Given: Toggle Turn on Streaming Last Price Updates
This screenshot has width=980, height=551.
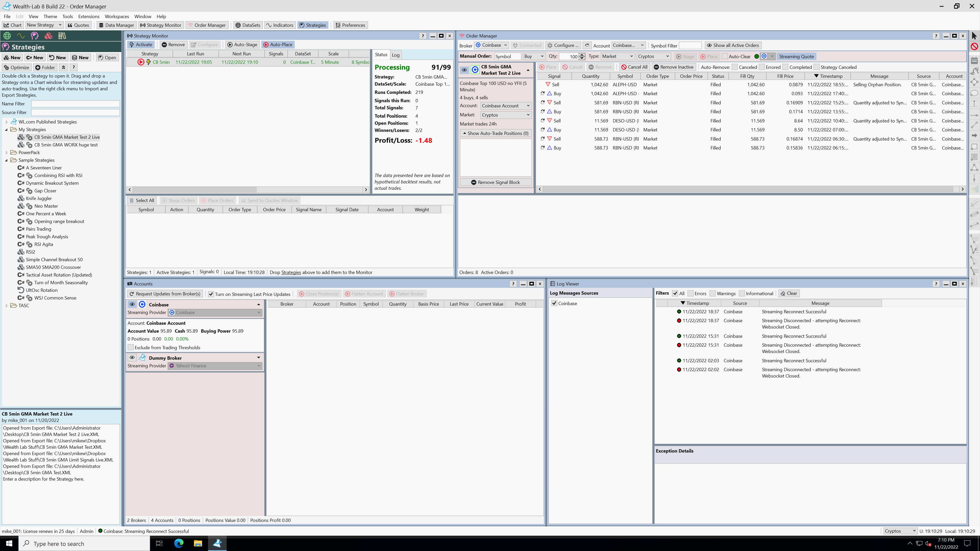Looking at the screenshot, I should coord(211,294).
